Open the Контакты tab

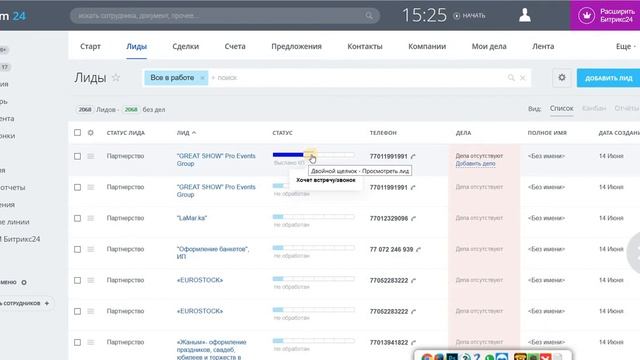pyautogui.click(x=365, y=47)
